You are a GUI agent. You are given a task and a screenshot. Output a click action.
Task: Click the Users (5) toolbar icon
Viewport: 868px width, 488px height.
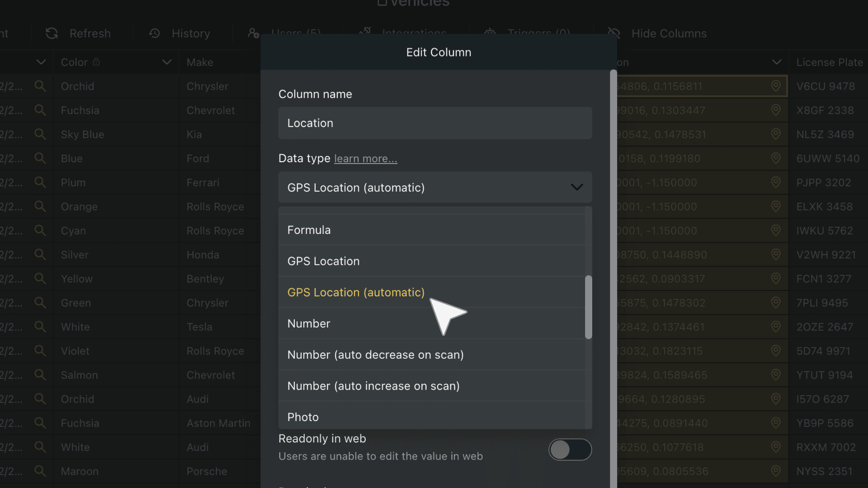[253, 33]
